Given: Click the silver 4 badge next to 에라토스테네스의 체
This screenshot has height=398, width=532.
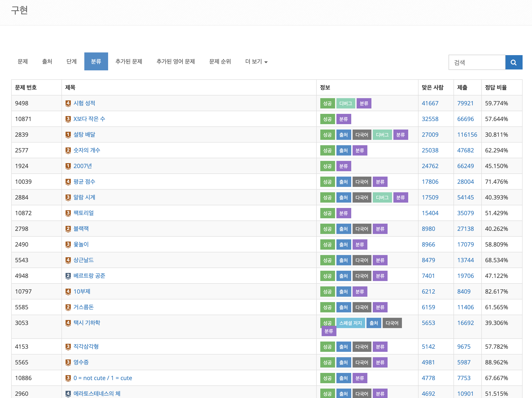Looking at the screenshot, I should point(68,394).
